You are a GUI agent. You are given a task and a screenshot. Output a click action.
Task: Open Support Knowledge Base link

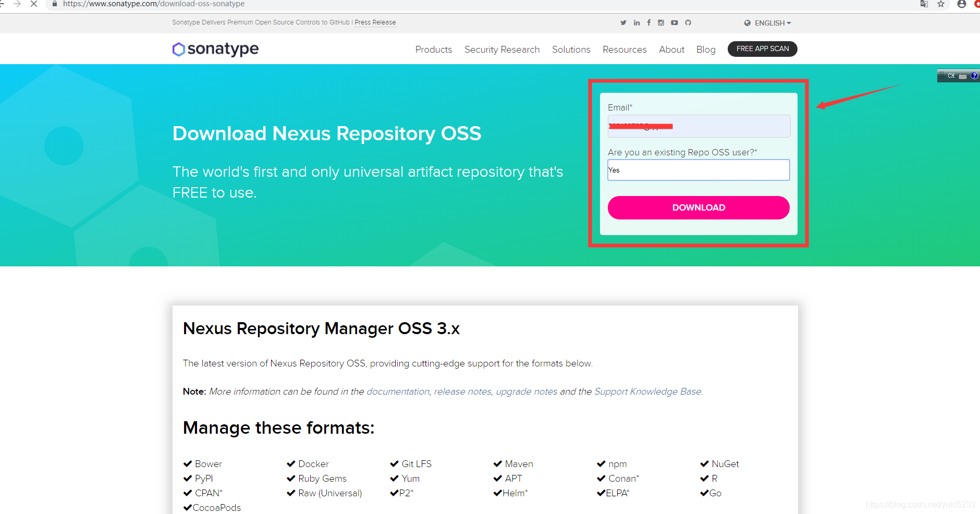point(648,391)
